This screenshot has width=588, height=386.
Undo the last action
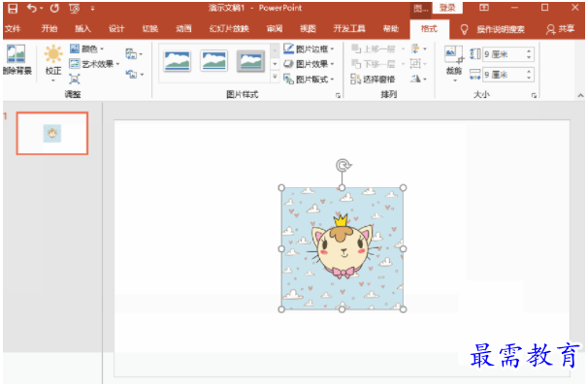32,8
